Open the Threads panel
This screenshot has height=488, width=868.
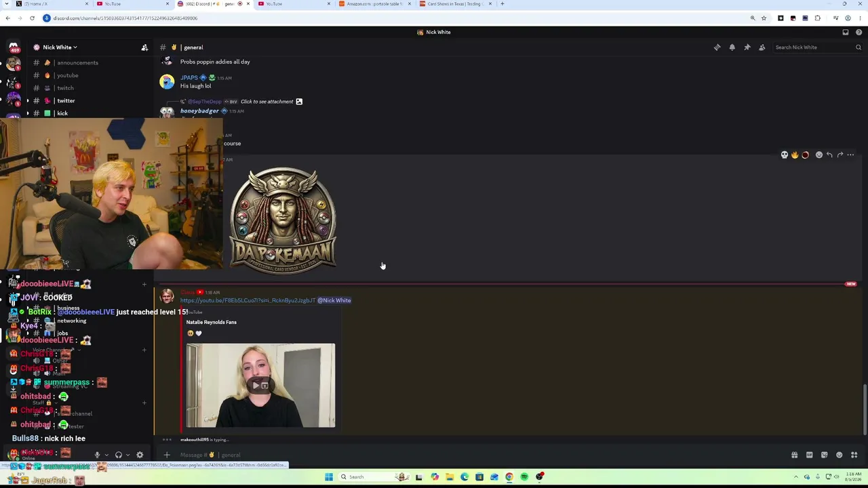point(717,47)
